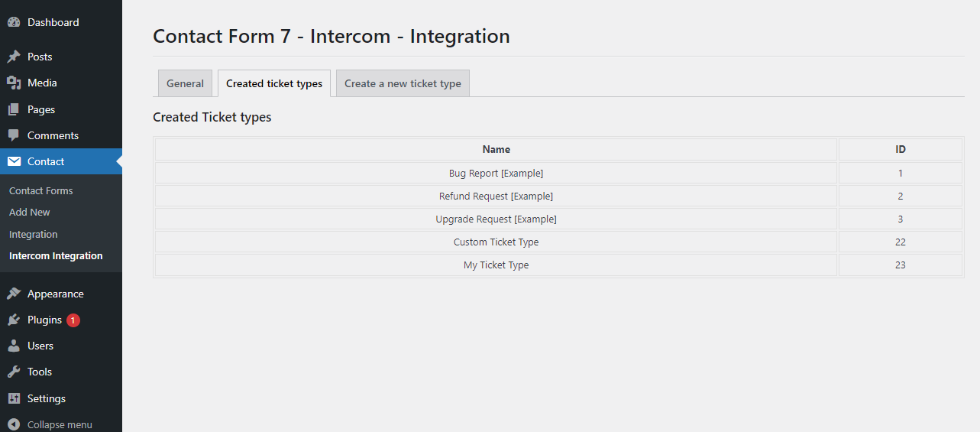980x432 pixels.
Task: Click the Dashboard gauge icon
Action: click(x=14, y=22)
